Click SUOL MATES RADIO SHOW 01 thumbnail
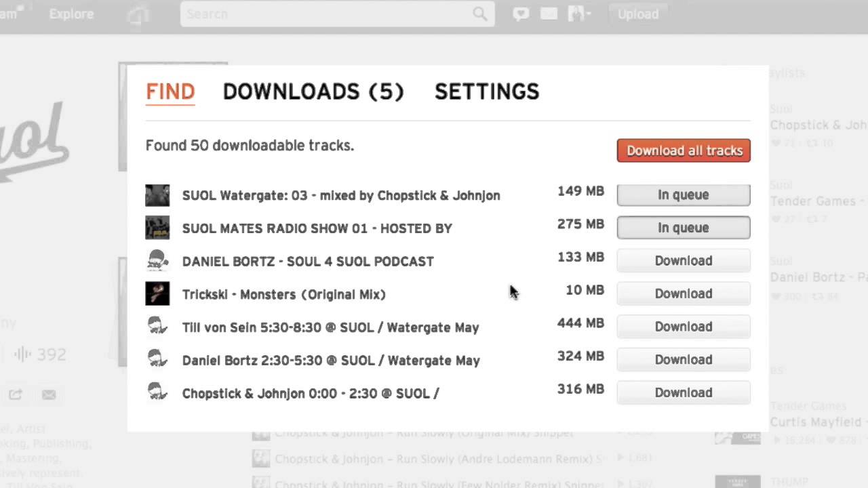The image size is (868, 488). [x=157, y=228]
